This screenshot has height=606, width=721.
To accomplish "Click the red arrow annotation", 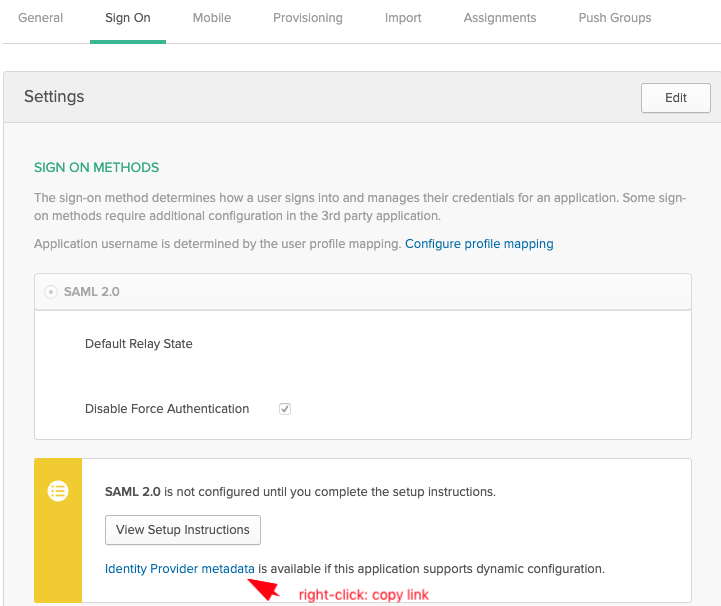I will [x=265, y=588].
